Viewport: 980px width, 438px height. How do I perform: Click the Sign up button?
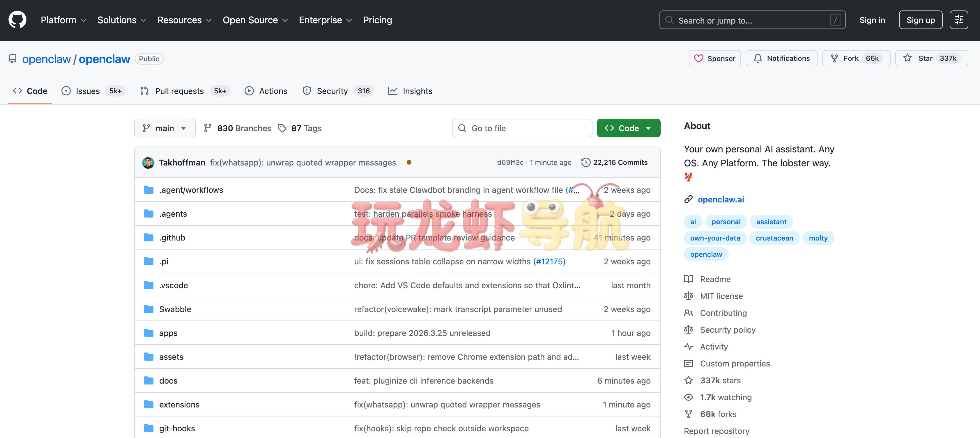coord(920,20)
